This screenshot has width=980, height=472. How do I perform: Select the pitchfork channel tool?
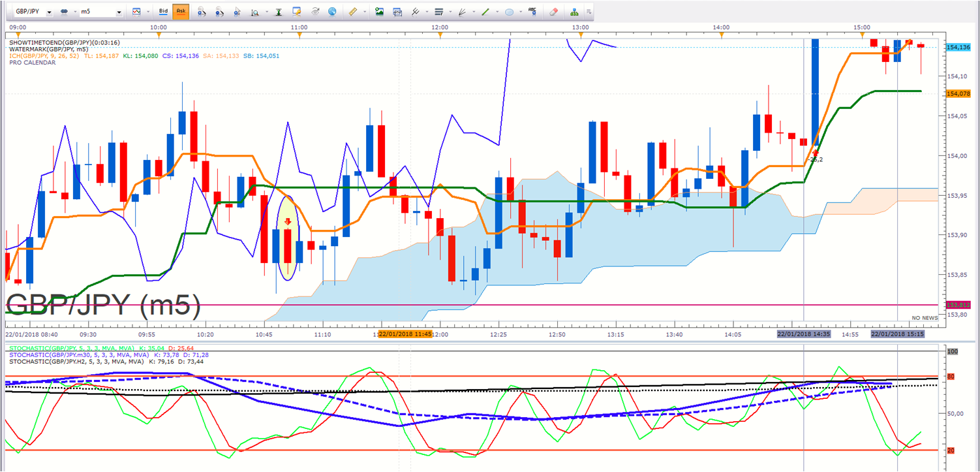pyautogui.click(x=416, y=12)
